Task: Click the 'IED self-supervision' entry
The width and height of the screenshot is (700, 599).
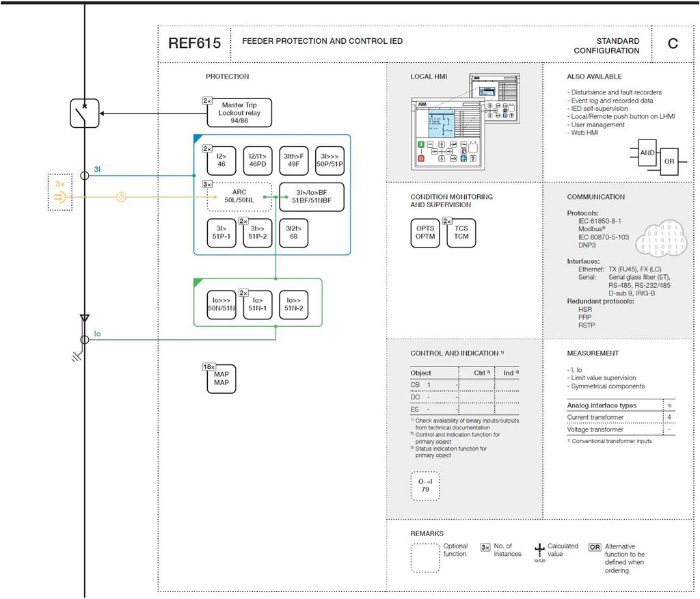Action: click(597, 109)
